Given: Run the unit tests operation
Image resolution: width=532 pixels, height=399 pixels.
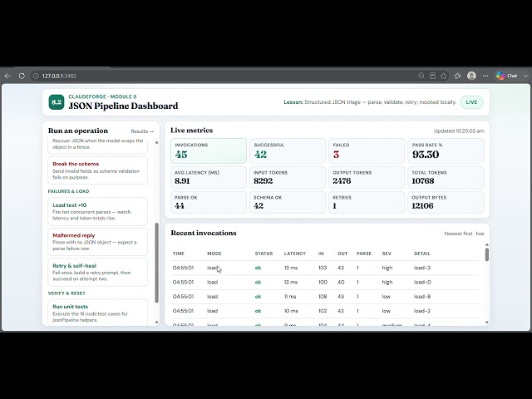Looking at the screenshot, I should pyautogui.click(x=98, y=313).
